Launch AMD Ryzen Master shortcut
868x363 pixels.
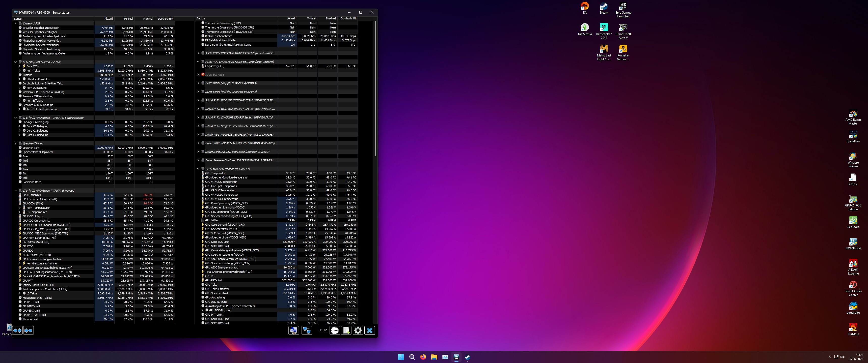click(853, 117)
